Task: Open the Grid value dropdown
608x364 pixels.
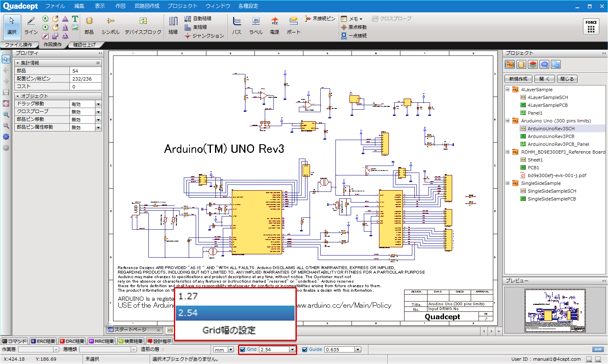Action: [292, 350]
